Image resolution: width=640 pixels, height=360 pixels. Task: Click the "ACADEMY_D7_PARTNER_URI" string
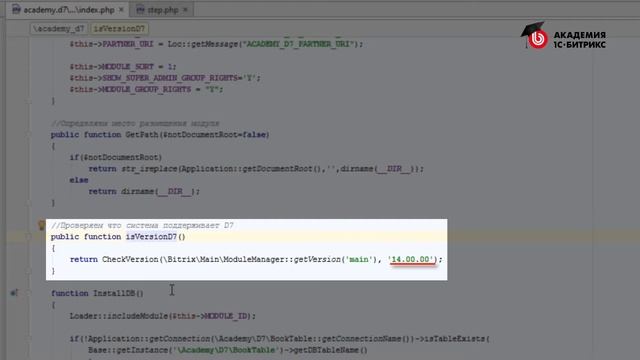[299, 44]
